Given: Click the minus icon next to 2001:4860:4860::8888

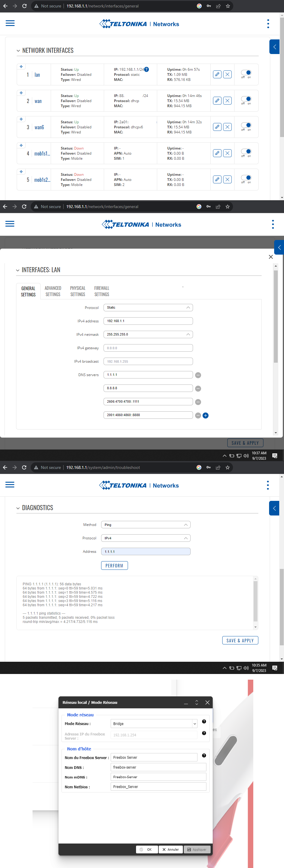Looking at the screenshot, I should 198,415.
